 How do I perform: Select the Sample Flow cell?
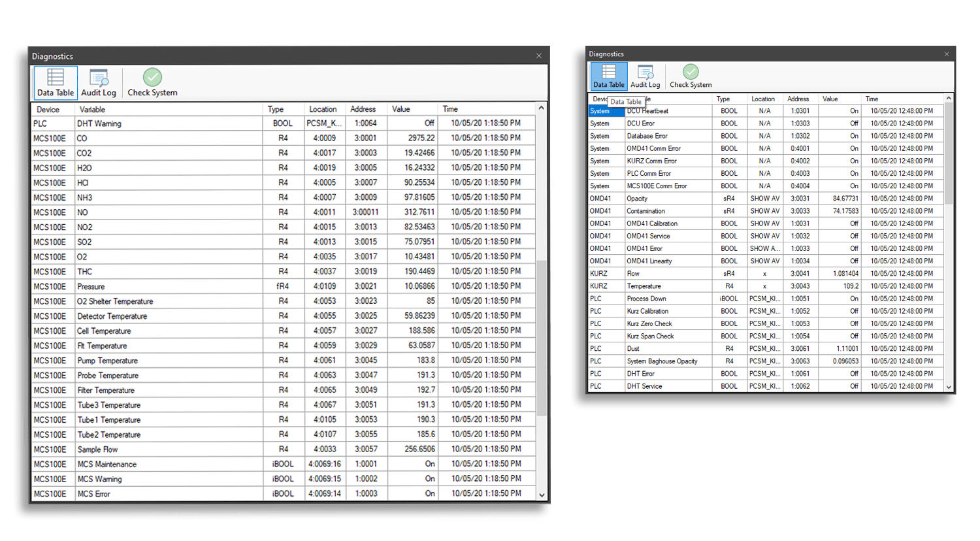click(x=169, y=450)
